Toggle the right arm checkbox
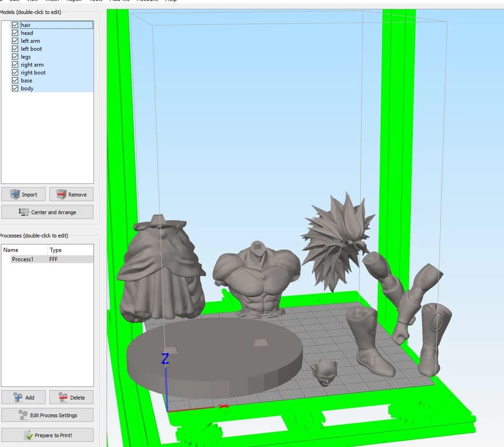This screenshot has width=504, height=447. click(15, 64)
